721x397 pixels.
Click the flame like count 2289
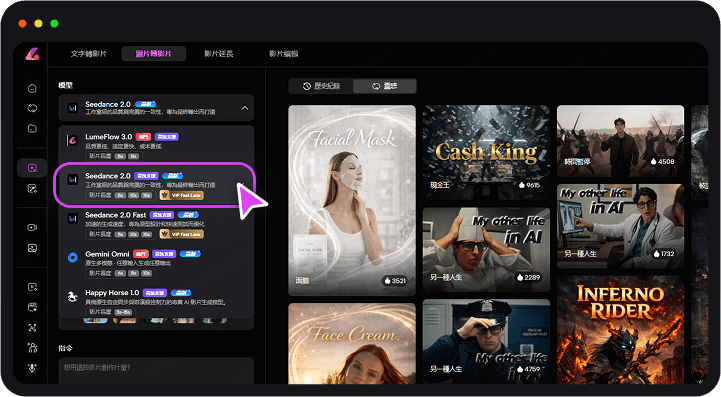[528, 277]
